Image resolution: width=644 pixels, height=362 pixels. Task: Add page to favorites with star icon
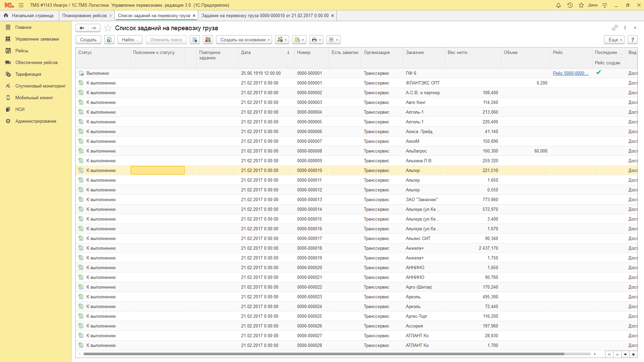pyautogui.click(x=108, y=28)
